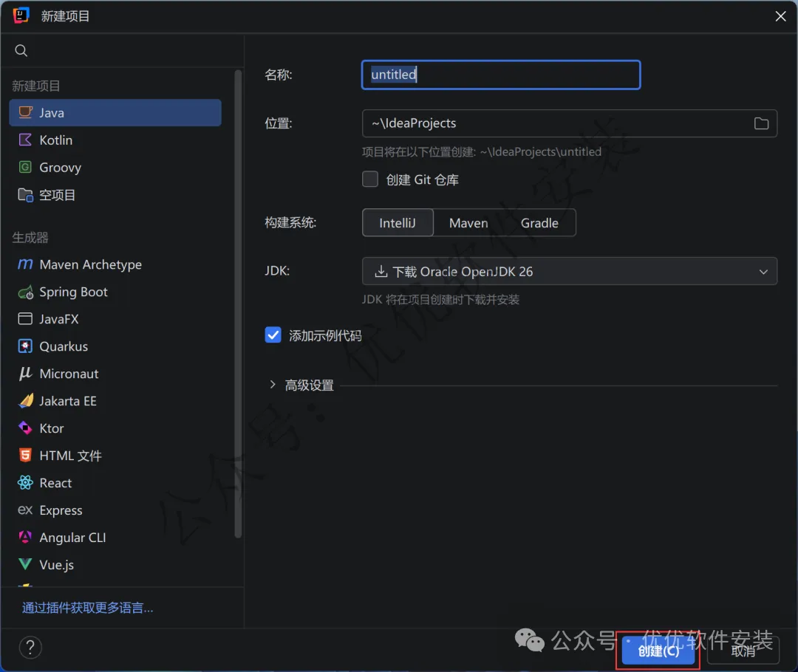Image resolution: width=798 pixels, height=672 pixels.
Task: Enable the 创建 Git 仓库 checkbox
Action: (370, 179)
